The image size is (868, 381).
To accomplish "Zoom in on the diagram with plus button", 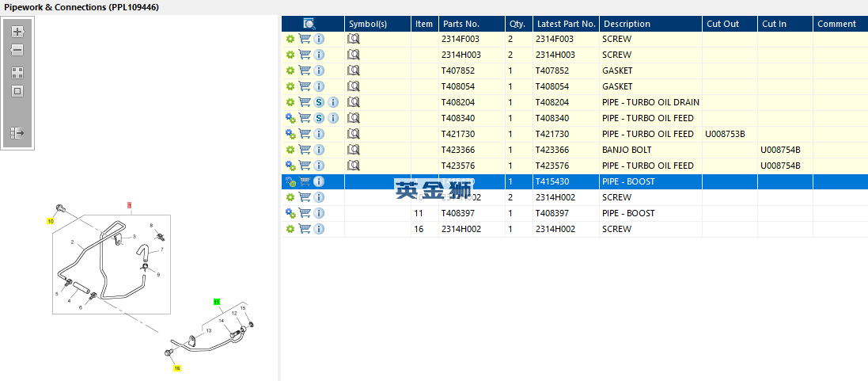I will tap(17, 32).
